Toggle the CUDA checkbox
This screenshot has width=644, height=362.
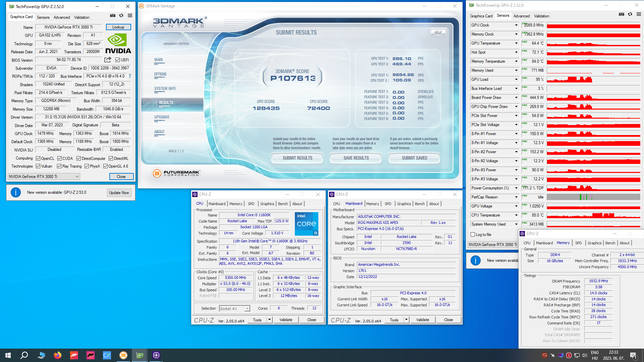click(59, 159)
